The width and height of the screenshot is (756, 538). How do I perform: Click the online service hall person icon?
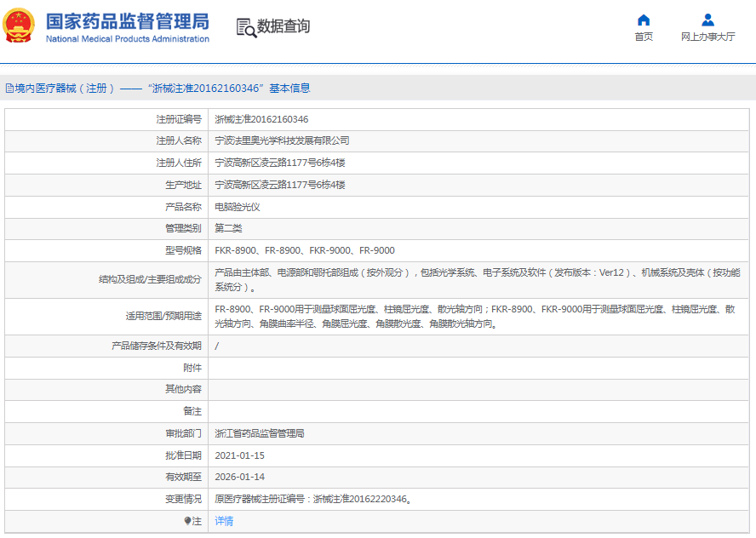[x=707, y=20]
